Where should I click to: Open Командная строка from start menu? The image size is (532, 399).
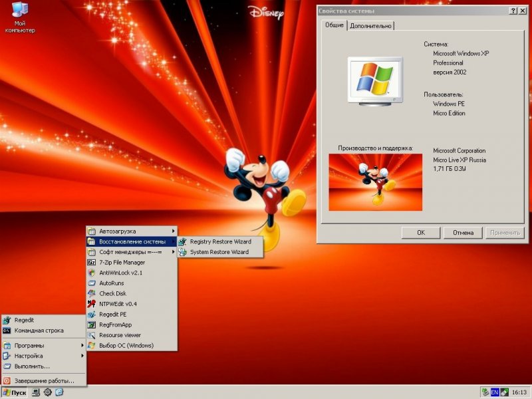pyautogui.click(x=43, y=331)
